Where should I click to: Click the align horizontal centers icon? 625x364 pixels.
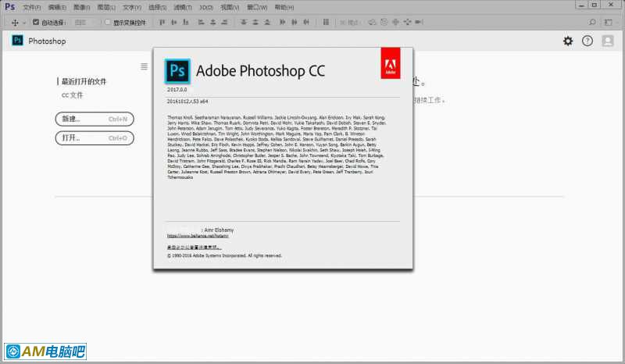[212, 23]
